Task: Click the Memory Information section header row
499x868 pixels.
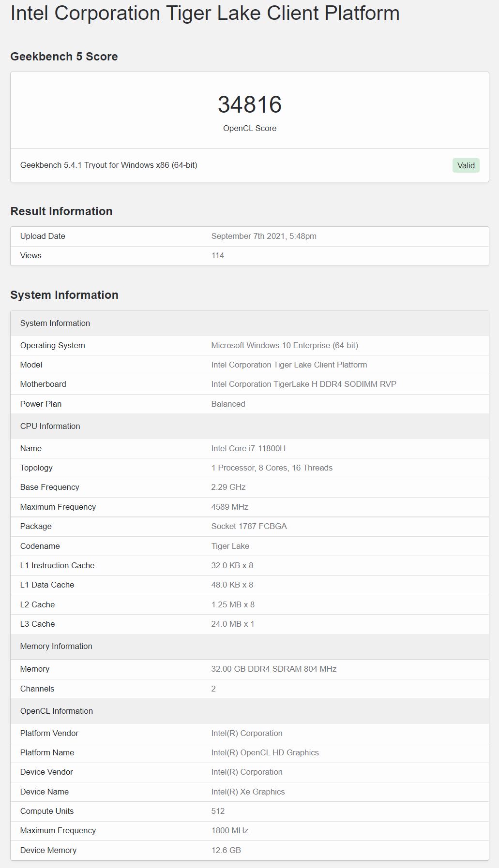Action: pos(250,646)
